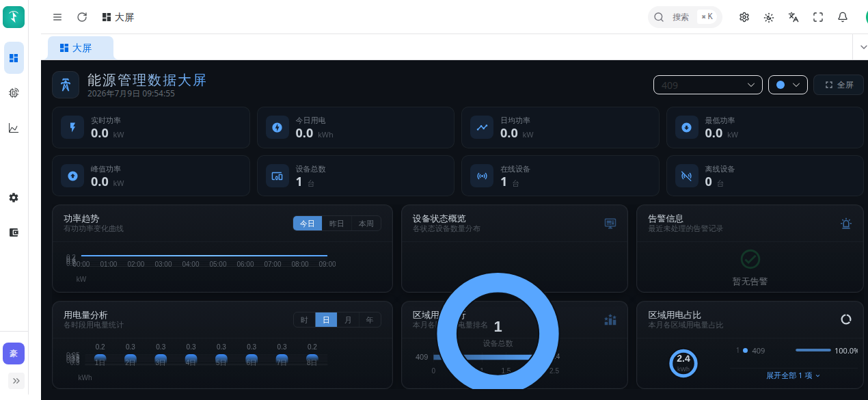Viewport: 868px width, 400px height.
Task: Open the language translate icon
Action: pyautogui.click(x=794, y=17)
